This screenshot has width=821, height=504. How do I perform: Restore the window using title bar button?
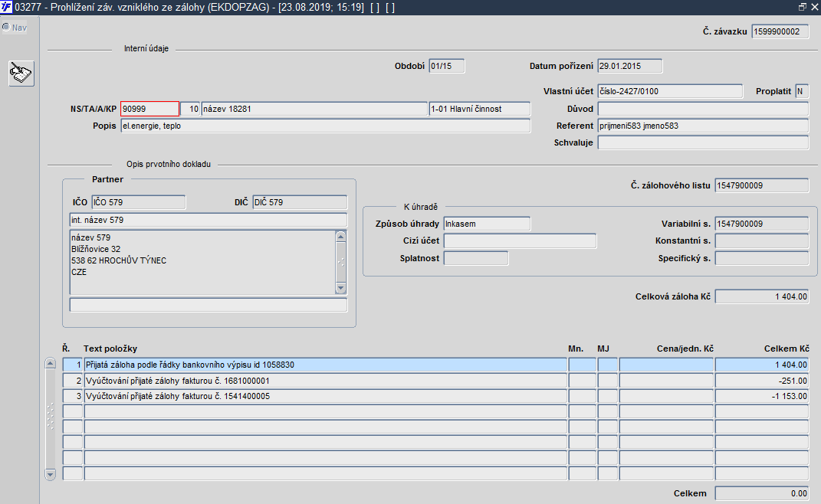click(x=803, y=7)
